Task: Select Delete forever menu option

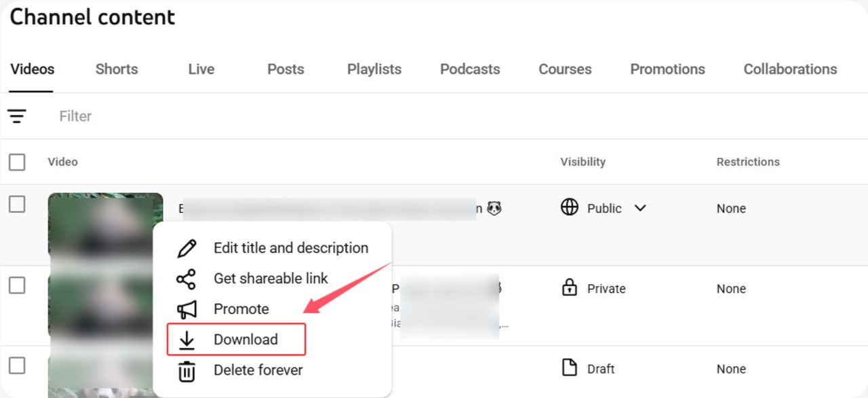Action: [x=258, y=370]
